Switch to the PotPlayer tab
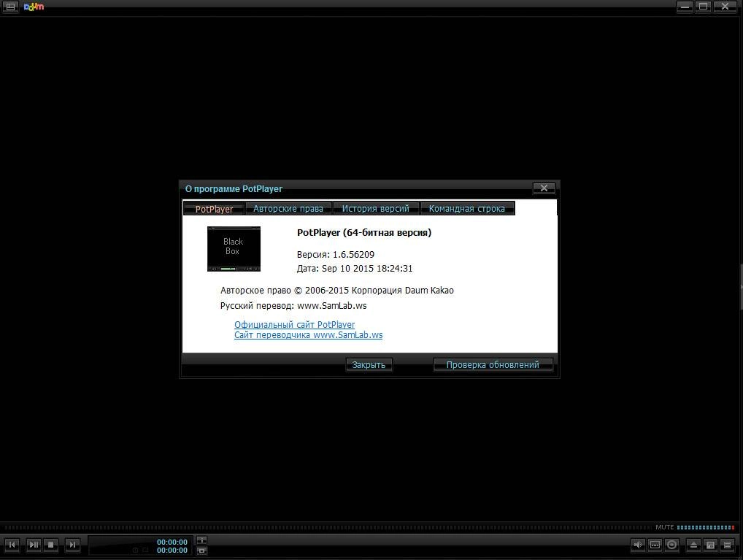 pos(214,209)
